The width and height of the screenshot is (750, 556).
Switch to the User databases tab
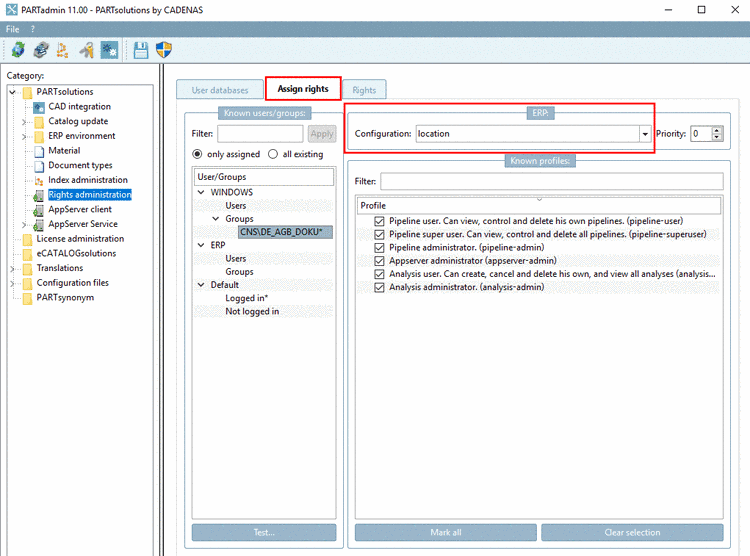(220, 90)
